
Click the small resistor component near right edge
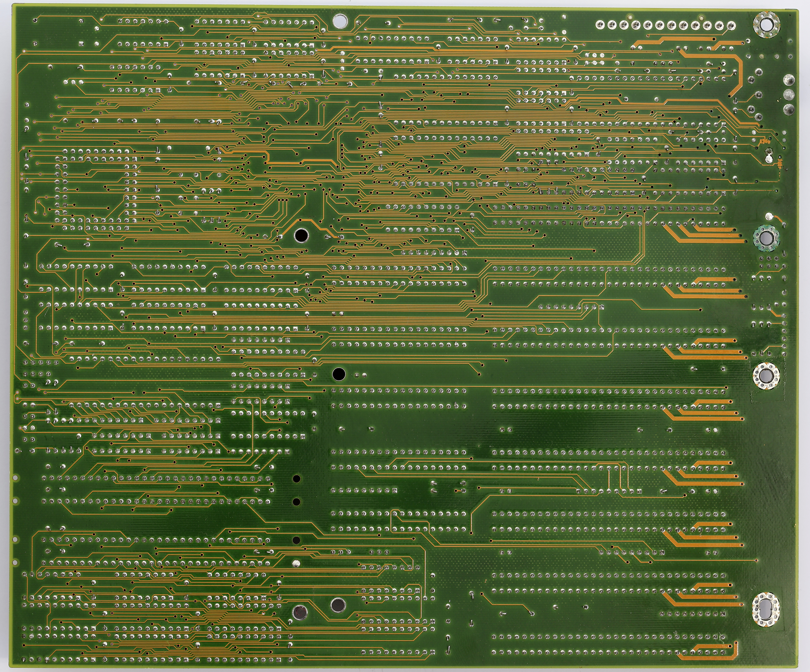[x=780, y=164]
